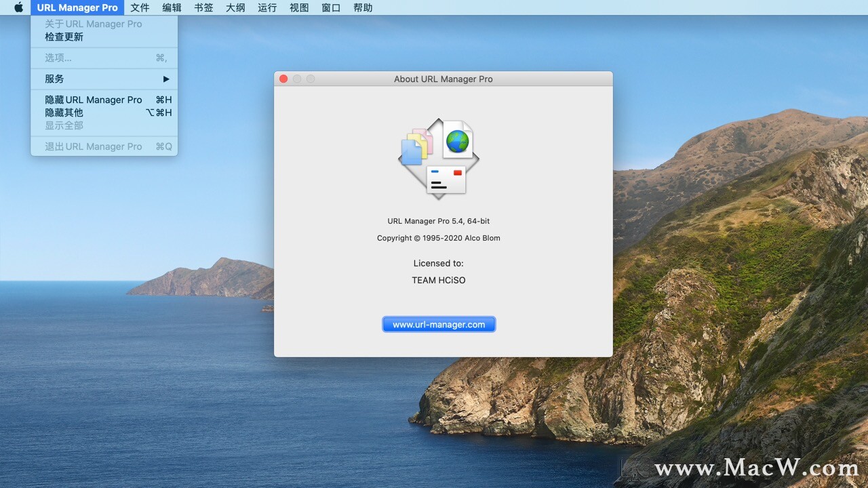Select 隐藏其他 menu item
The width and height of the screenshot is (868, 488).
click(x=104, y=113)
